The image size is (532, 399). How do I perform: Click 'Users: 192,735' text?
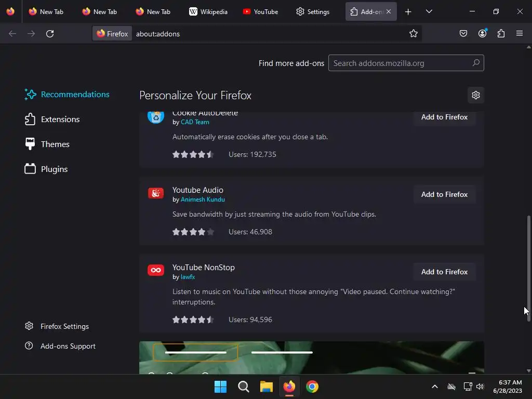tap(252, 154)
